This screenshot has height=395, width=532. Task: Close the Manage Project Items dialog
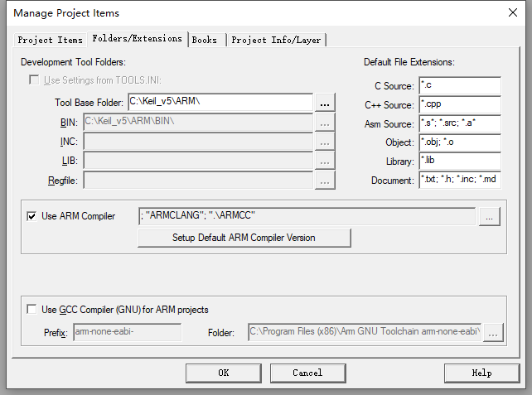click(513, 12)
